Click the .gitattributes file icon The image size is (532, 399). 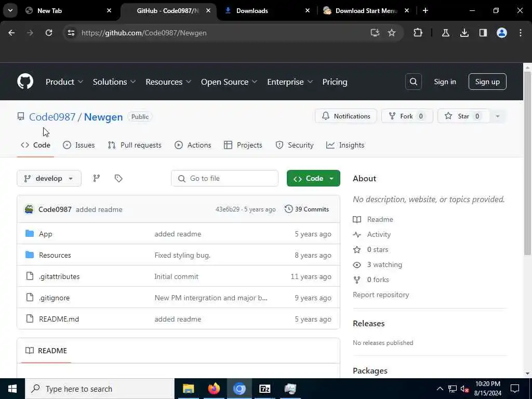(x=30, y=276)
